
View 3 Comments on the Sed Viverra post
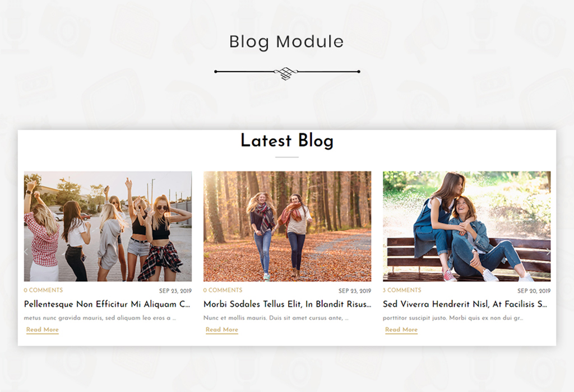402,290
